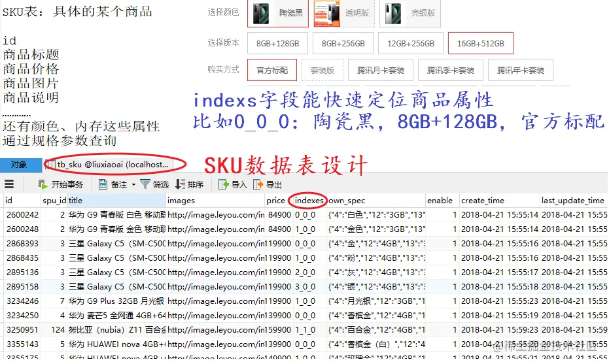Click indexes cell 2_0_0
This screenshot has width=609, height=364.
click(x=309, y=273)
